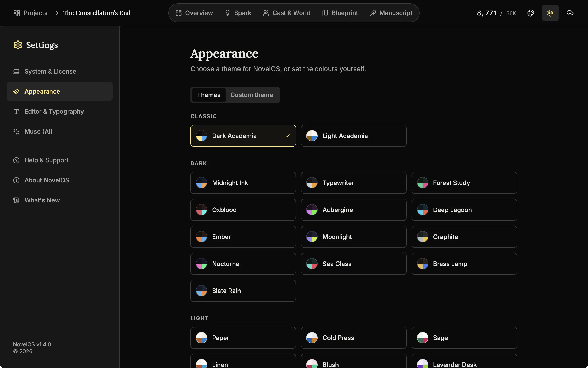588x368 pixels.
Task: Select the Cold Press light theme
Action: click(x=354, y=338)
